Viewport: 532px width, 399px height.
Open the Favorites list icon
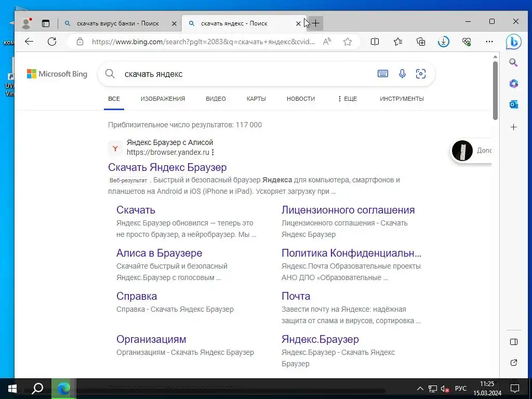[398, 42]
